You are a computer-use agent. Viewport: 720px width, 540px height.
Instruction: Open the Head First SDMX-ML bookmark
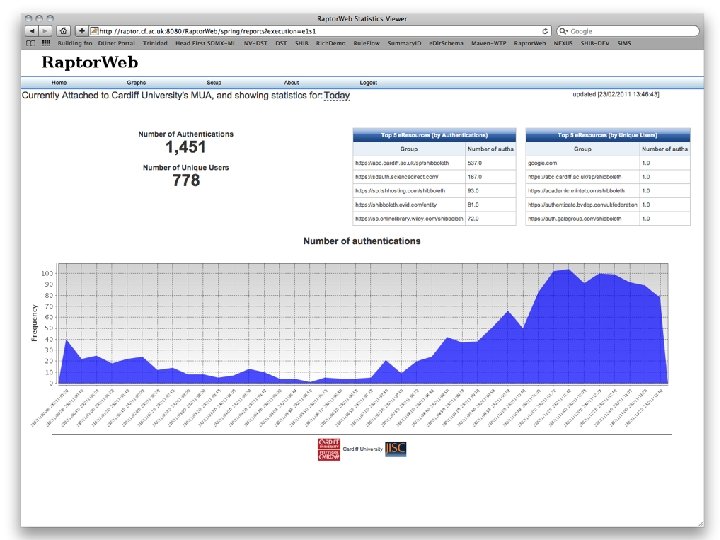205,43
